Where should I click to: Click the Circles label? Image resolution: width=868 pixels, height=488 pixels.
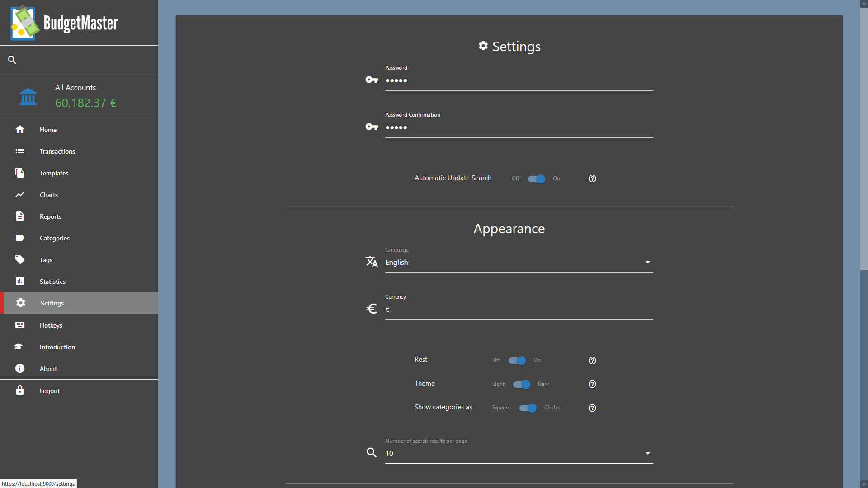552,408
